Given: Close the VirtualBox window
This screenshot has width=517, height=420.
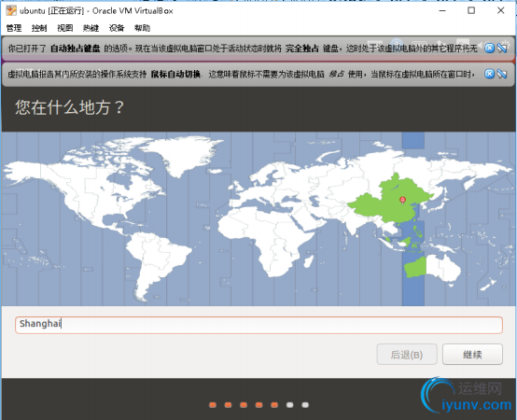Looking at the screenshot, I should coord(500,10).
